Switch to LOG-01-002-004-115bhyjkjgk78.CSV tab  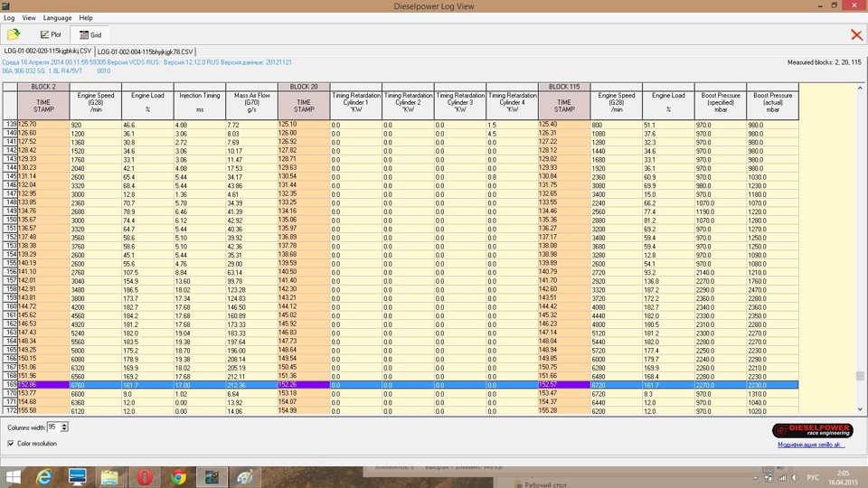point(145,51)
